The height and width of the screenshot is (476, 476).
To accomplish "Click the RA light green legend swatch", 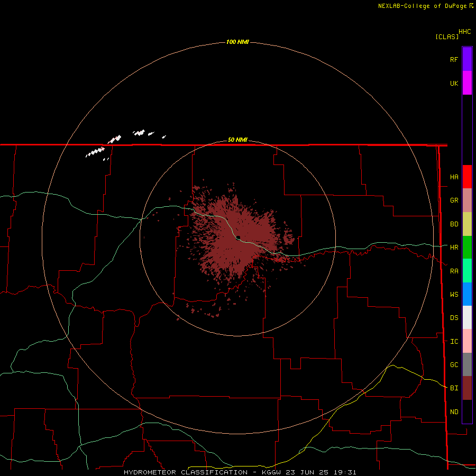I will coord(467,270).
